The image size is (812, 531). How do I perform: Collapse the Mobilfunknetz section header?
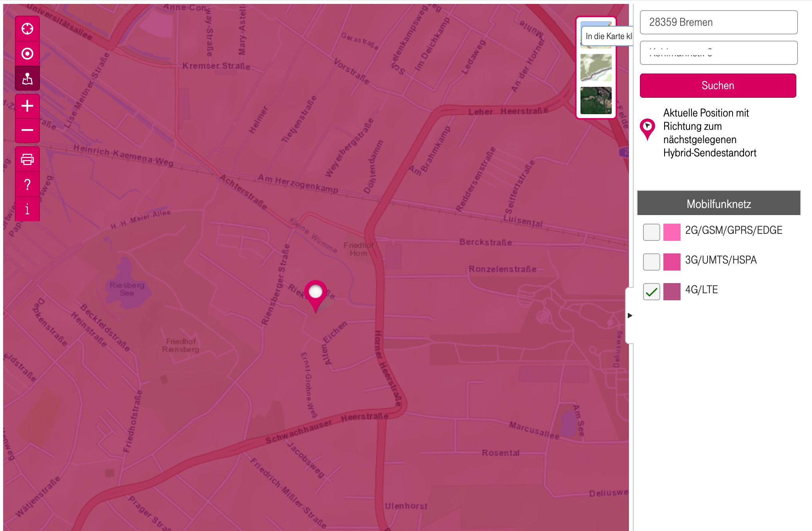click(719, 203)
